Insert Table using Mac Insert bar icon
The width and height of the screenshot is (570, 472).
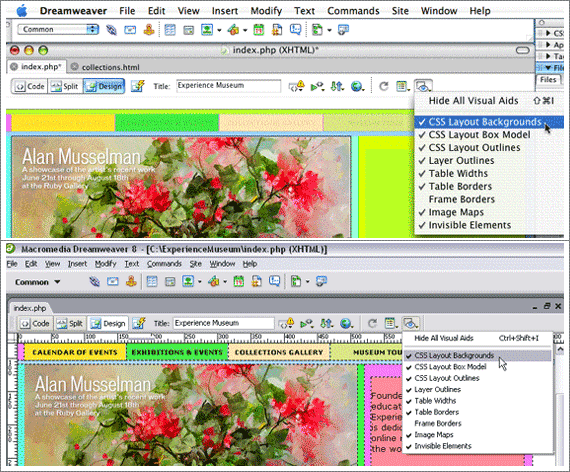[170, 29]
